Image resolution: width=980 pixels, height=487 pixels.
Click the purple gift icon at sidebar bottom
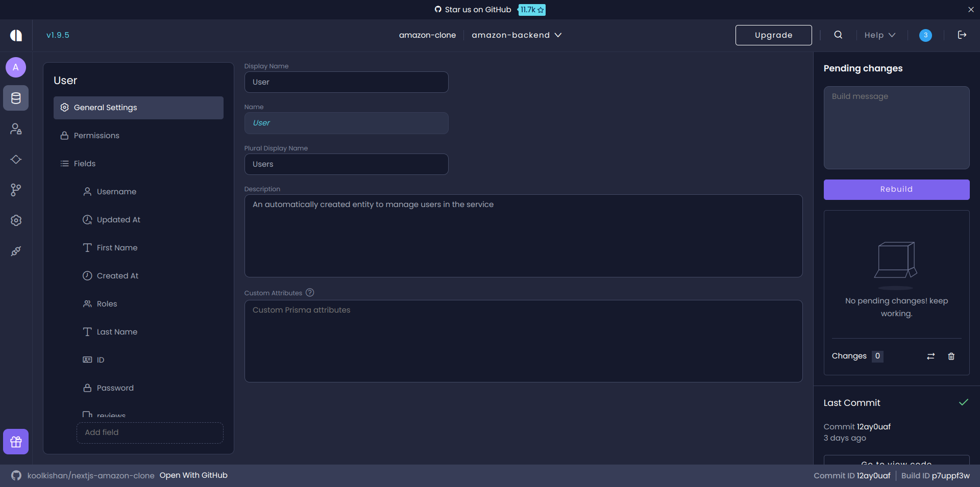coord(16,442)
